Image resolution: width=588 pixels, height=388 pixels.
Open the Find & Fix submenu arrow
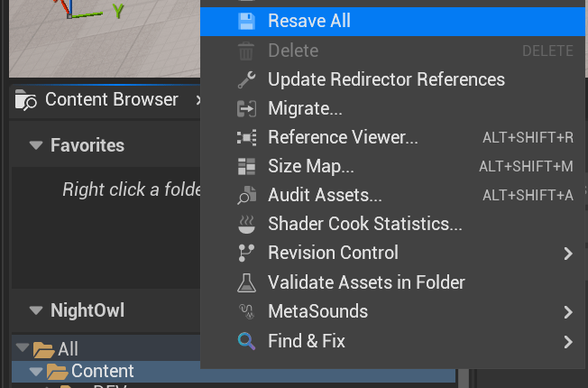point(568,341)
